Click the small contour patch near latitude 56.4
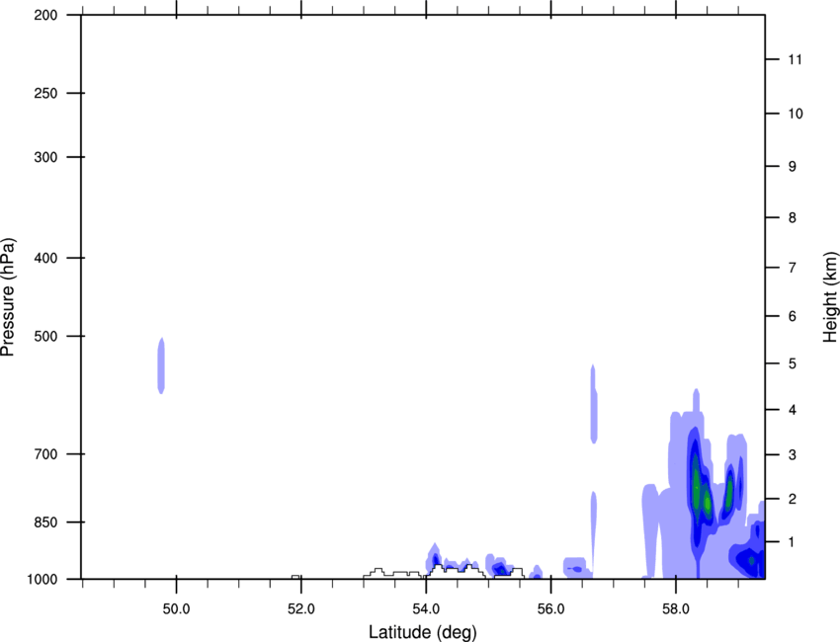 577,568
